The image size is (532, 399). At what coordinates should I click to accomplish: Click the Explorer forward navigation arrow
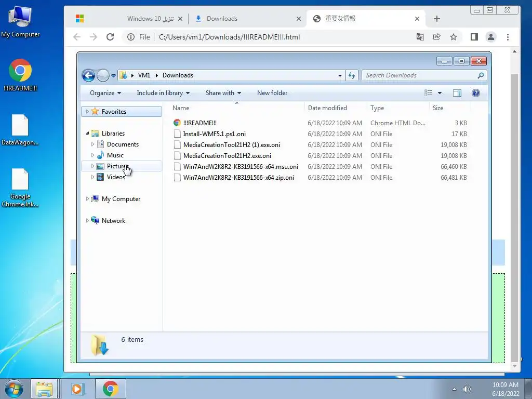pos(103,75)
